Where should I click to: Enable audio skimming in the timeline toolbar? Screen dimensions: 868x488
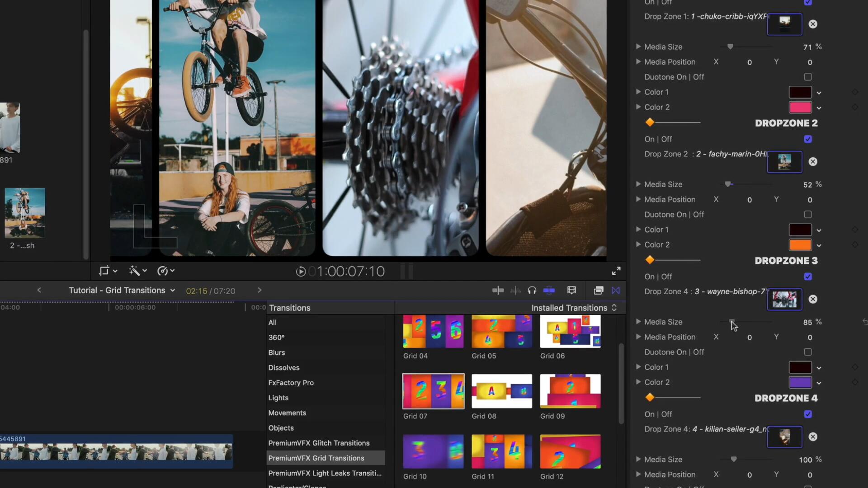coord(515,290)
